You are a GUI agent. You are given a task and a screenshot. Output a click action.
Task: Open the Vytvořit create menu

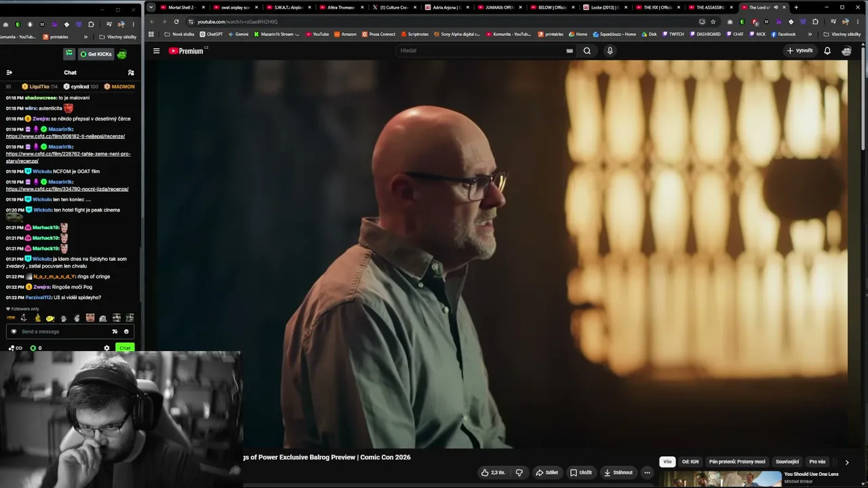[800, 51]
